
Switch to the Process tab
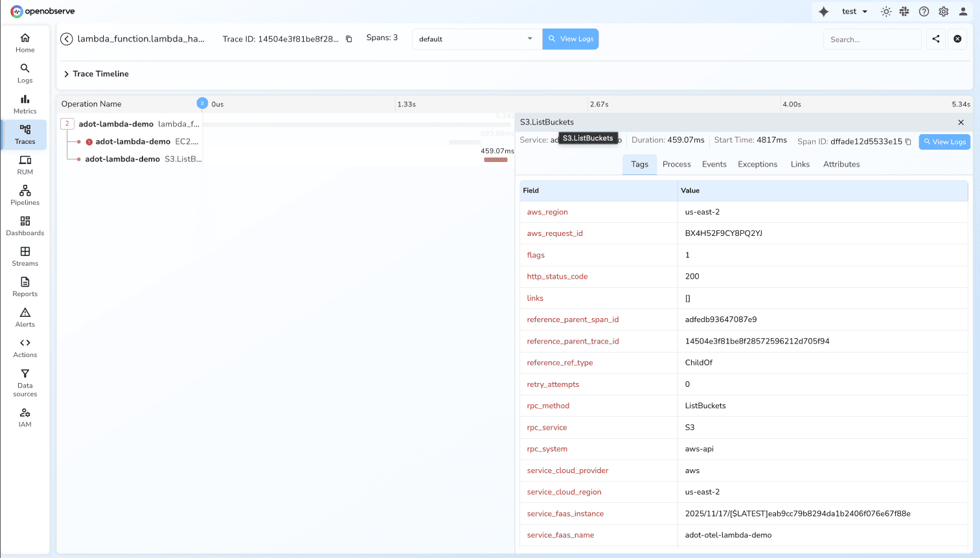point(676,165)
